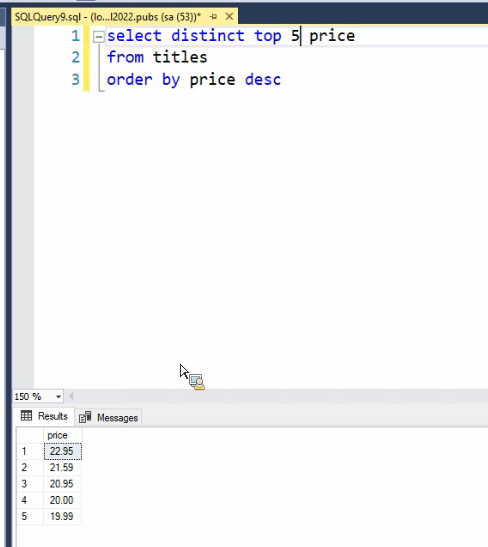
Task: Pin the SQLQuery9.sql tab
Action: point(213,16)
